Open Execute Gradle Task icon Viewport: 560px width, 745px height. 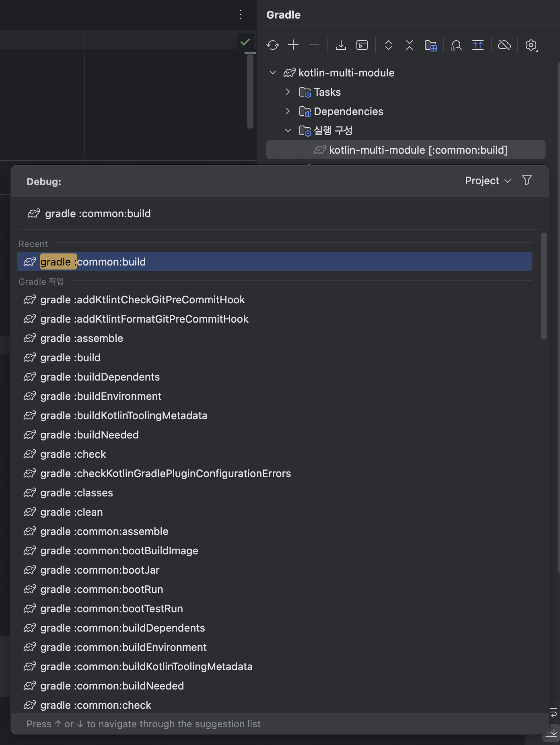pyautogui.click(x=362, y=45)
